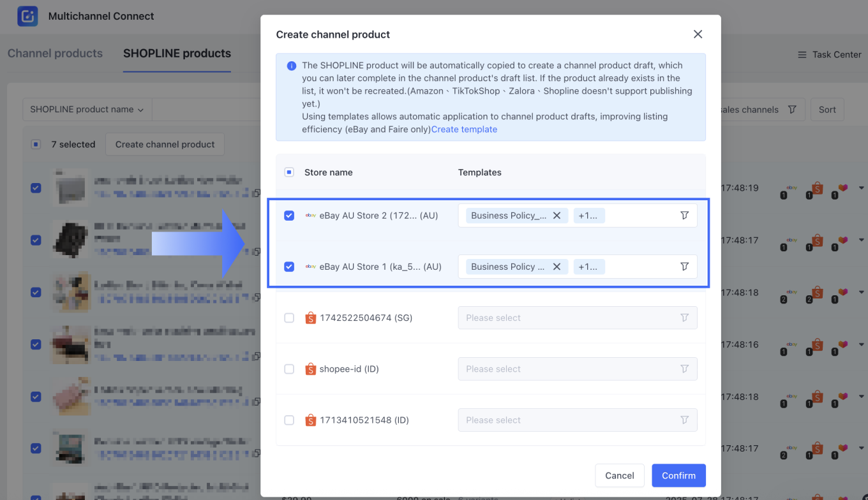868x500 pixels.
Task: Click the Lazada icon on the first product row
Action: pyautogui.click(x=842, y=188)
